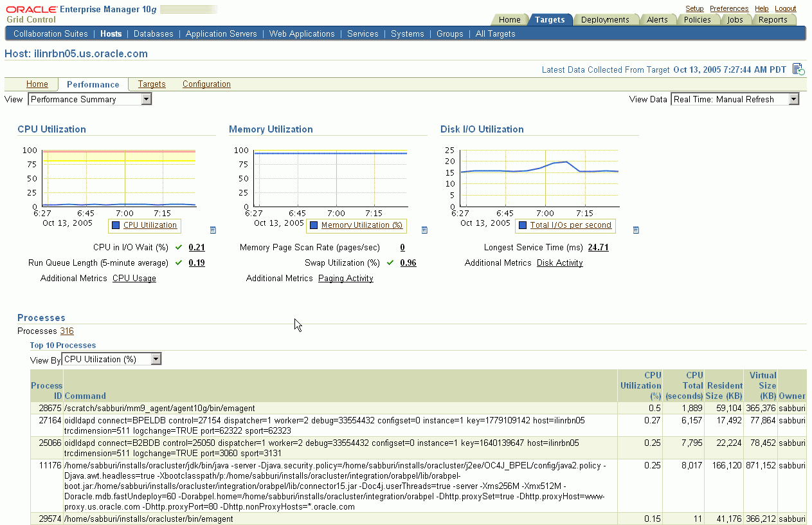Open the Processes 316 link

coord(67,331)
